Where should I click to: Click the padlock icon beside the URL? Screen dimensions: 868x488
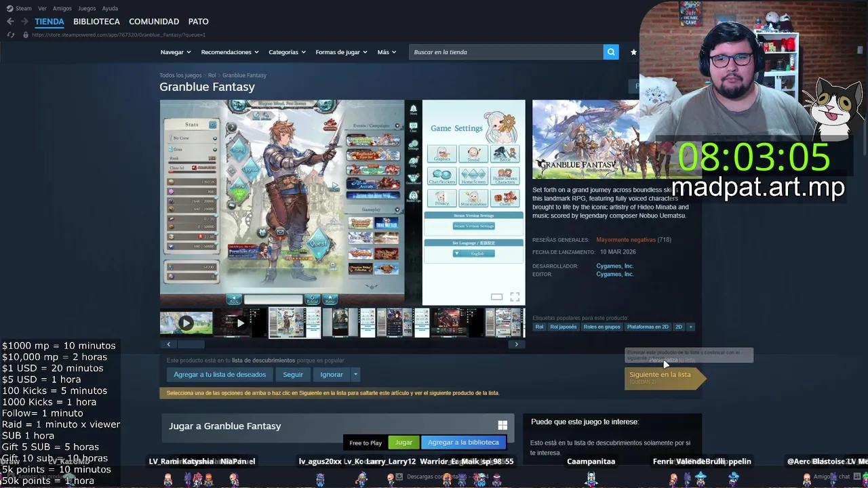[26, 35]
